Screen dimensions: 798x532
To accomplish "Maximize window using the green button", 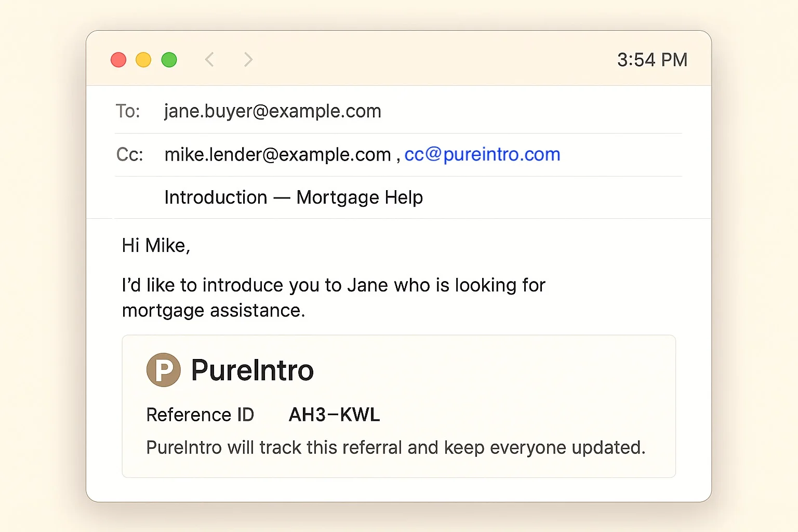I will 169,60.
